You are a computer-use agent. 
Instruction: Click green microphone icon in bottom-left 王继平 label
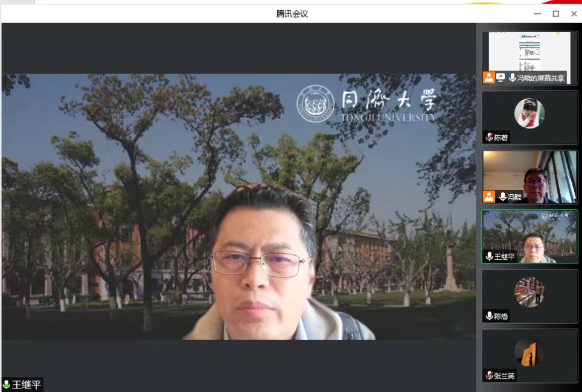click(7, 385)
